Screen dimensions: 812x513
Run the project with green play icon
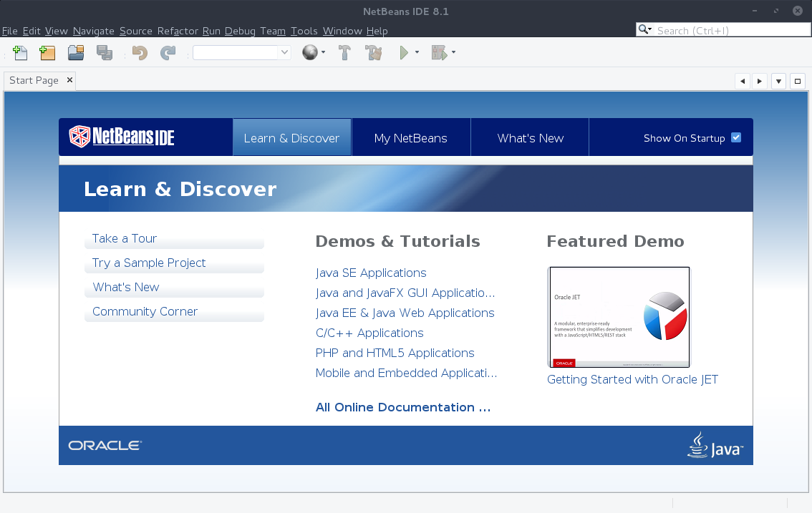pos(404,52)
